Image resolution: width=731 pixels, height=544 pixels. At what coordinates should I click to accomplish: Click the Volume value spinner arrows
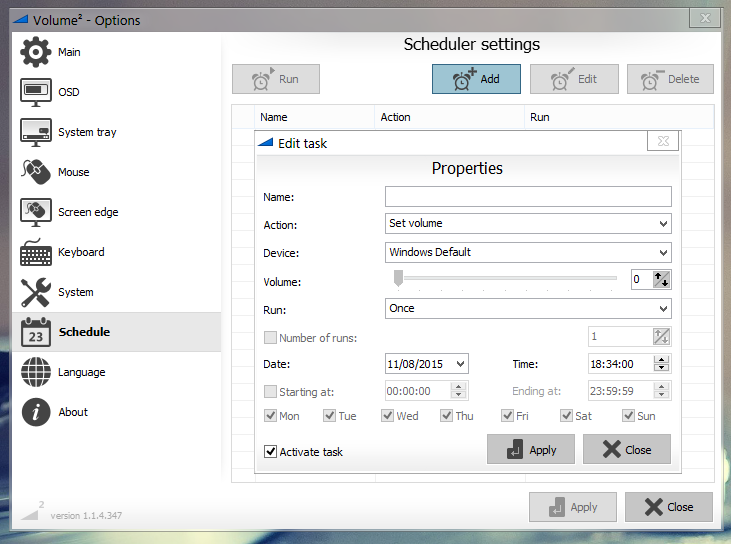click(661, 279)
